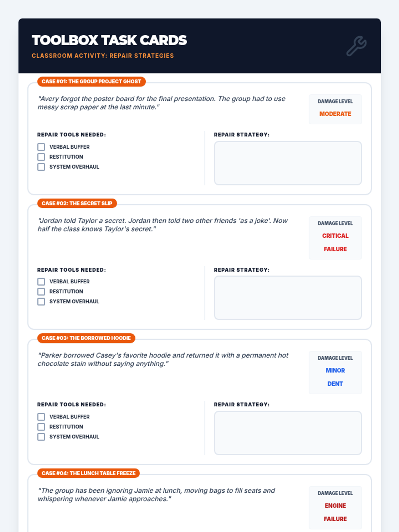Check Restitution for Case #01

pyautogui.click(x=41, y=157)
